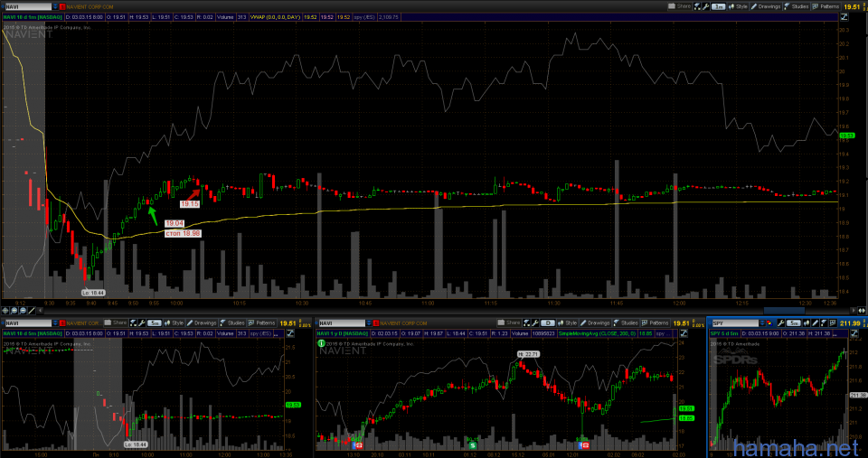Select the pan crosshair tool under main chart

[5, 311]
